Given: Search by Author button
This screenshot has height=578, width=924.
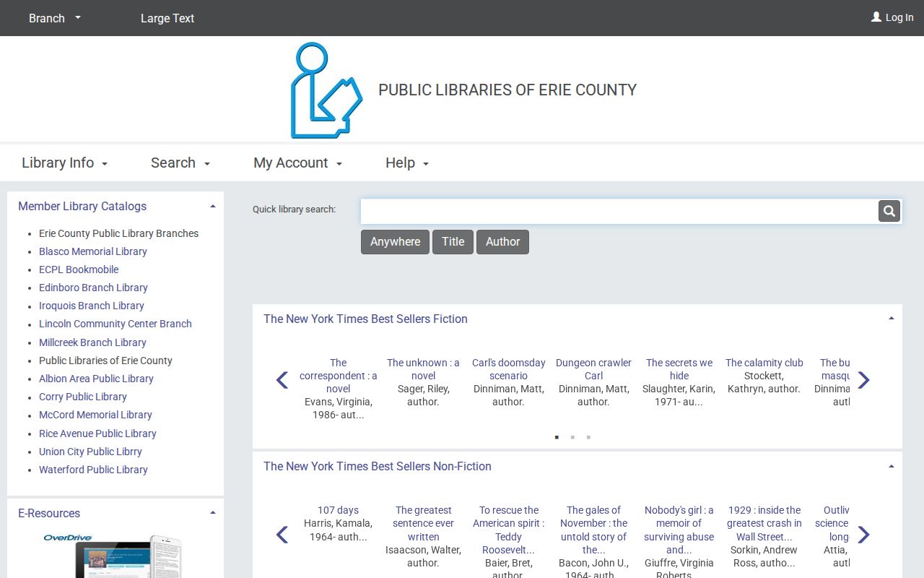Looking at the screenshot, I should click(502, 242).
